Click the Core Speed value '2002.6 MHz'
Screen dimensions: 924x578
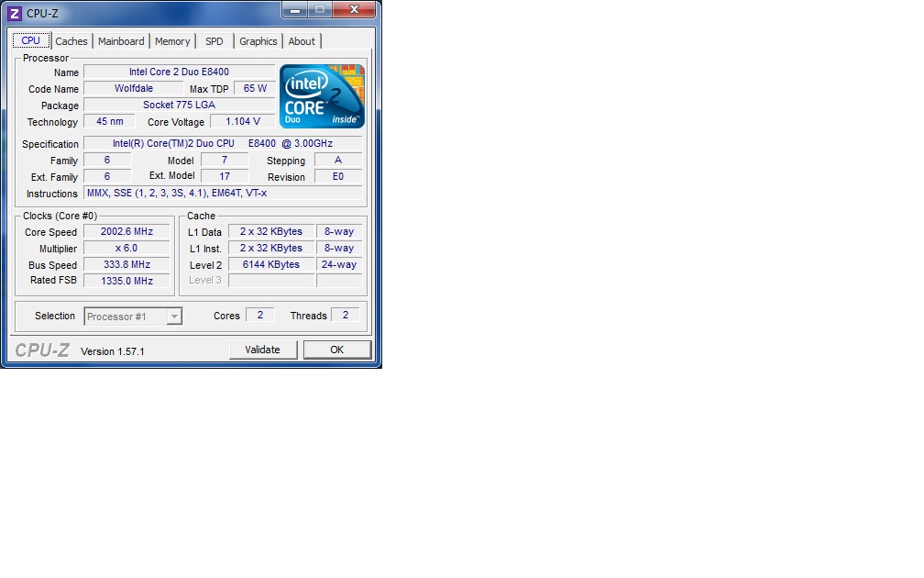(x=126, y=232)
